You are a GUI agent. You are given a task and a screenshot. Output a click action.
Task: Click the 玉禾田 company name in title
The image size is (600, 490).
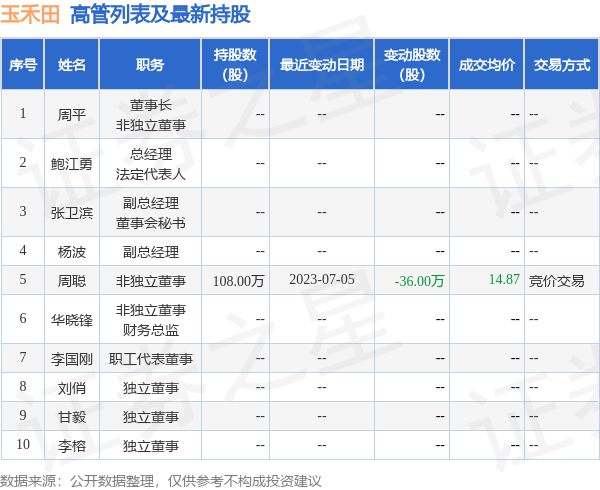[x=30, y=14]
